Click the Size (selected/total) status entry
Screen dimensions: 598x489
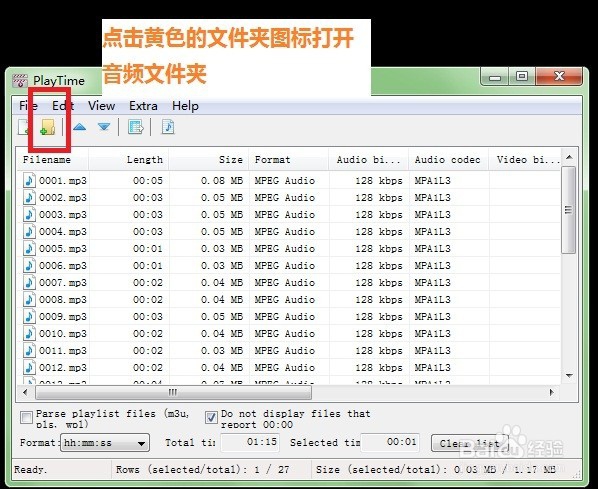436,470
